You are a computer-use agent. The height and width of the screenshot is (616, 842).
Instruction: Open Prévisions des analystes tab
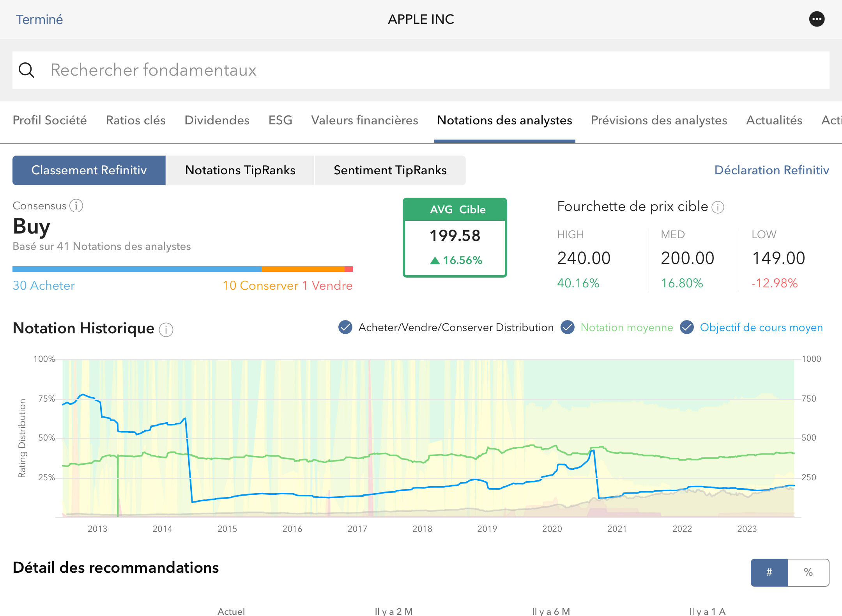(x=659, y=120)
